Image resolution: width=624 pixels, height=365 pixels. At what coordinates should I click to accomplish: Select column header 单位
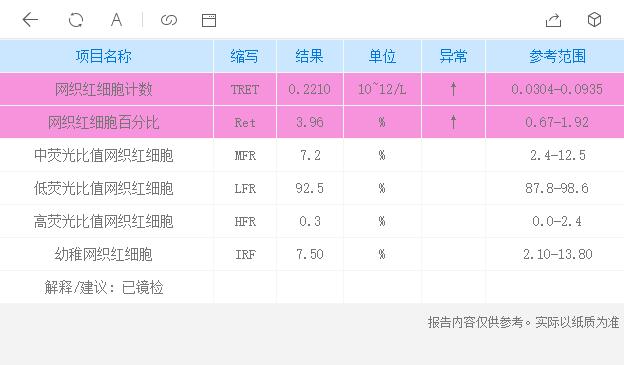tap(382, 56)
